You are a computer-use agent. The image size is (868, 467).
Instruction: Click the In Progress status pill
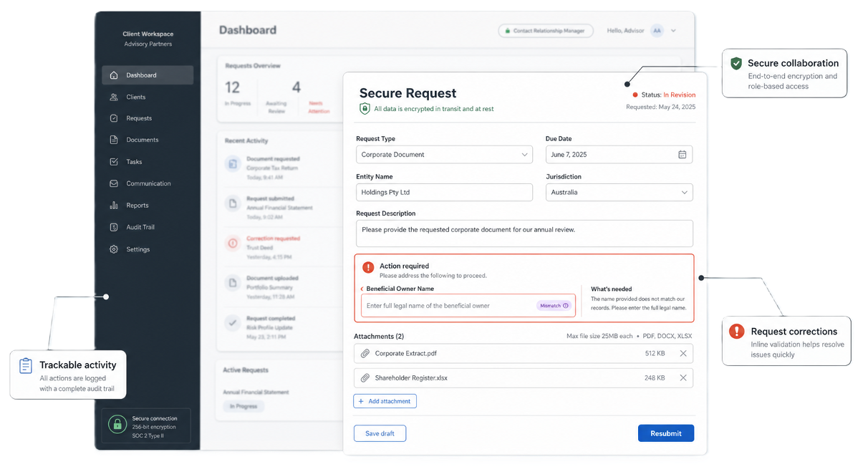[x=243, y=406]
